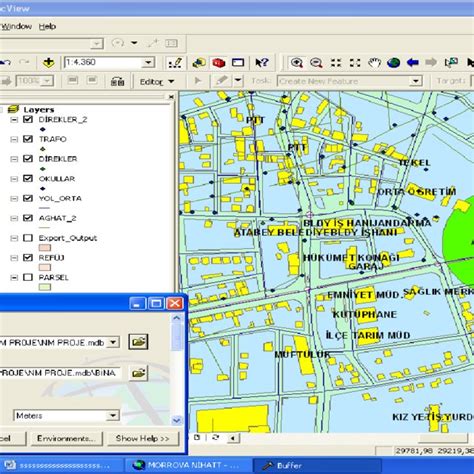
Task: Select the Edit tool arrow
Action: (x=198, y=81)
